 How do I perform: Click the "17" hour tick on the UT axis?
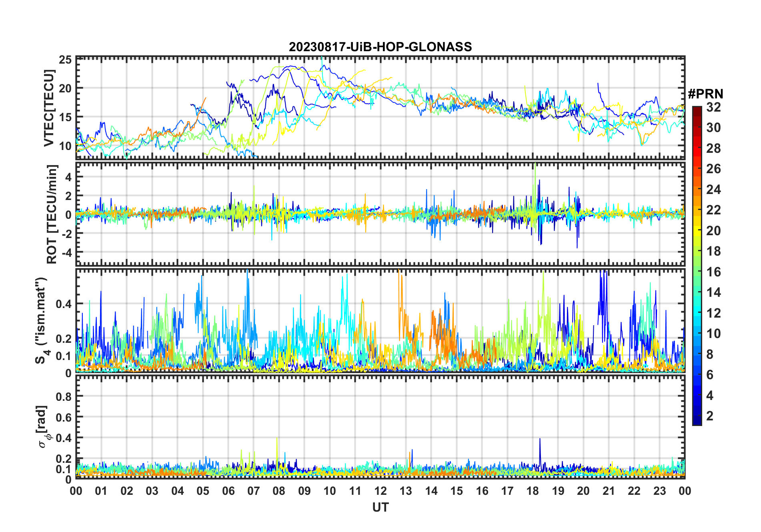pyautogui.click(x=507, y=491)
